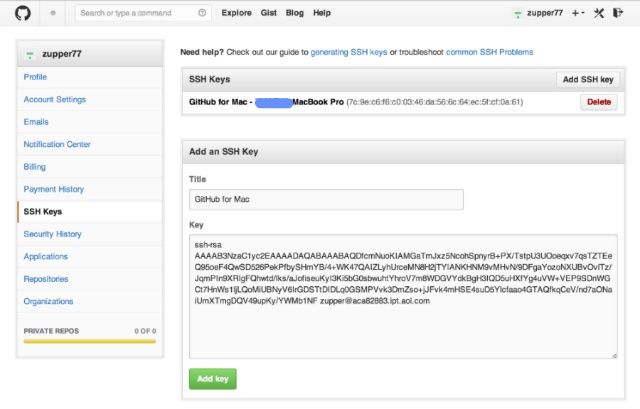Click the private repos usage bar
The width and height of the screenshot is (640, 409).
tap(90, 341)
